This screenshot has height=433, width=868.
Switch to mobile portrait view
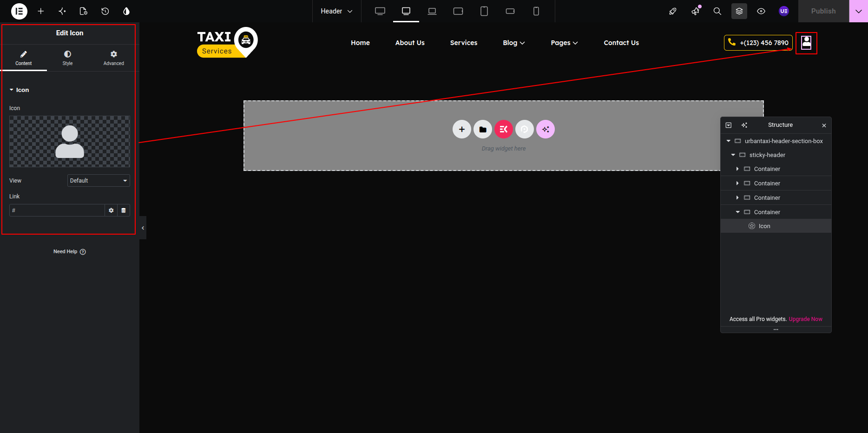[536, 11]
